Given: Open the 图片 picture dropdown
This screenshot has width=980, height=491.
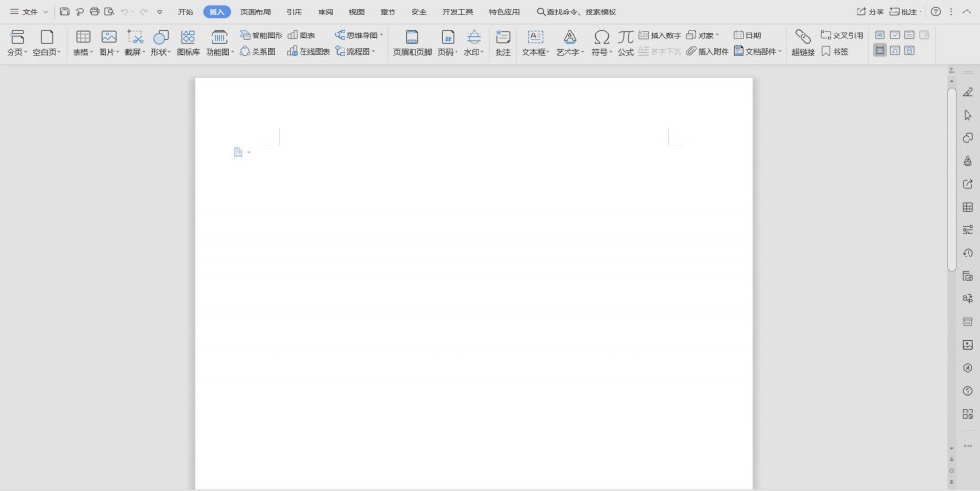Looking at the screenshot, I should [109, 43].
